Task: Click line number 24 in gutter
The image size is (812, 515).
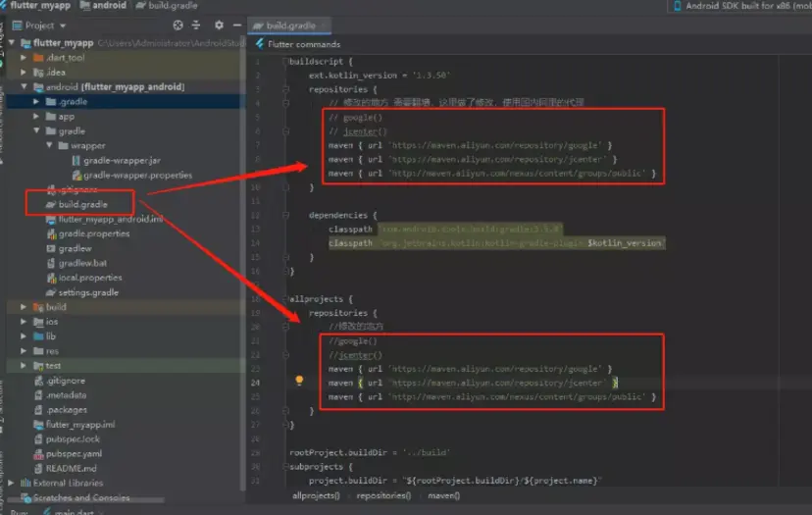Action: (256, 383)
